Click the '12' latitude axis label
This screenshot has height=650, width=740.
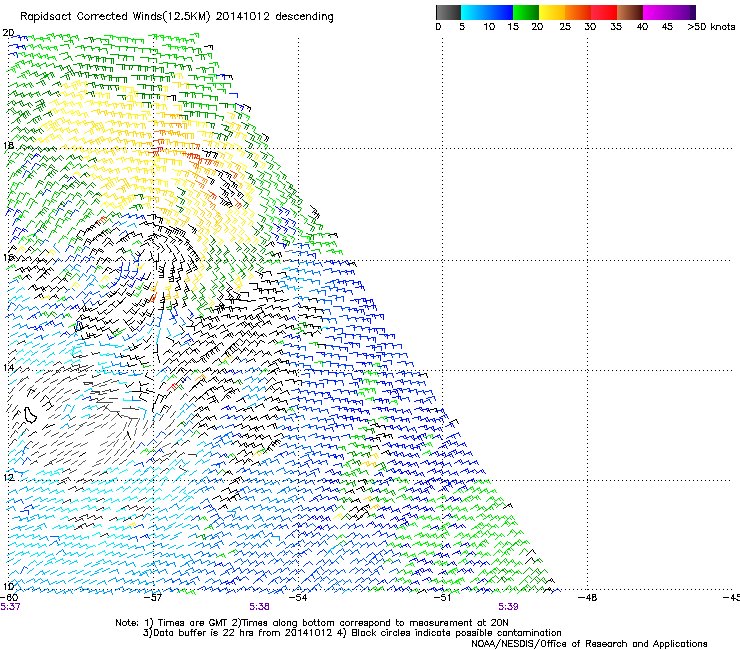coord(8,478)
